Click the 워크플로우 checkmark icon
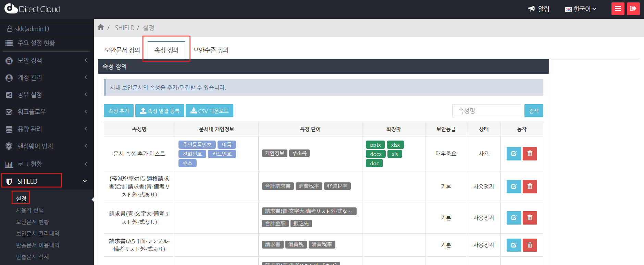The height and width of the screenshot is (265, 644). click(9, 112)
